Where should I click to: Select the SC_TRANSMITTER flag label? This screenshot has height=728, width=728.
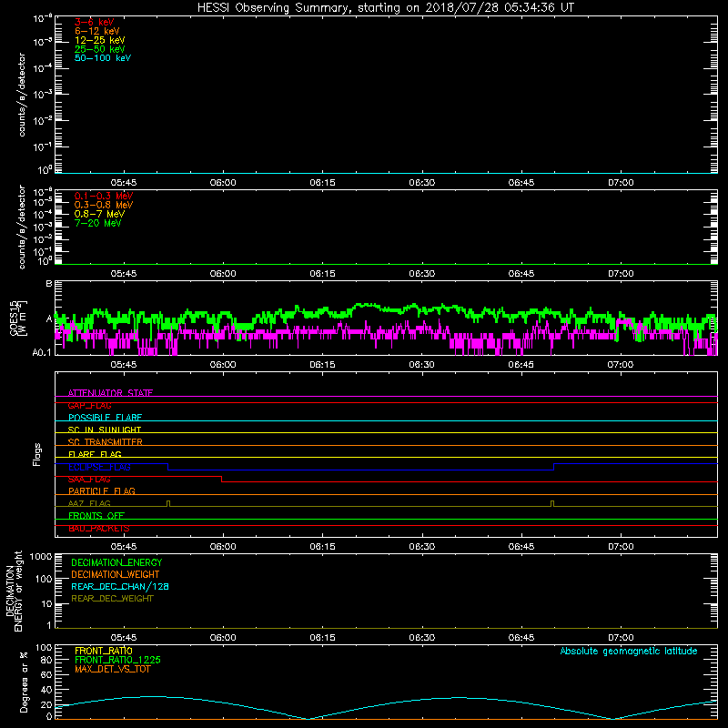(106, 442)
